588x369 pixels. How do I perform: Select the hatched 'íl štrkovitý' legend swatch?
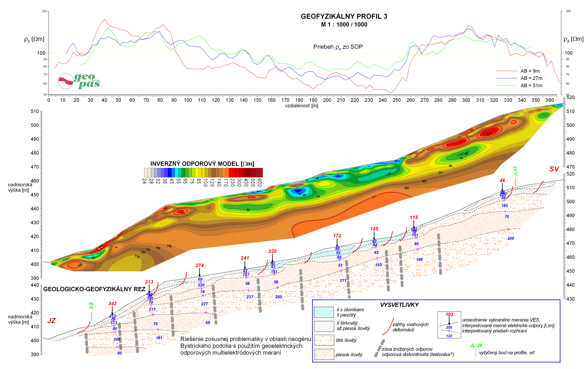click(x=324, y=326)
